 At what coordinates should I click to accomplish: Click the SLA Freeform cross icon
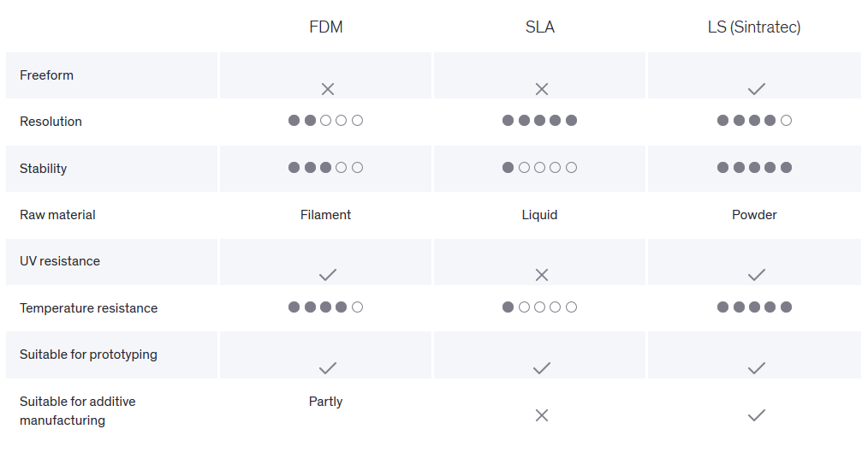tap(542, 89)
